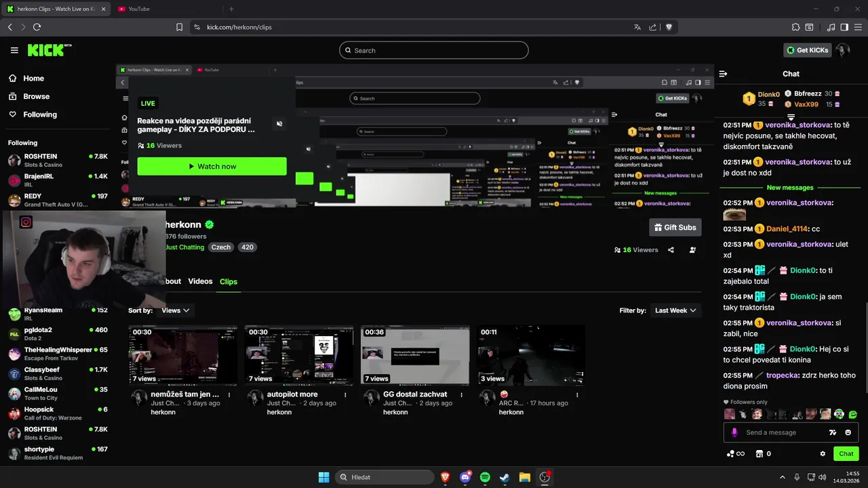The width and height of the screenshot is (868, 488).
Task: Expand the gift leaderboard chevron in chat
Action: coord(791,118)
